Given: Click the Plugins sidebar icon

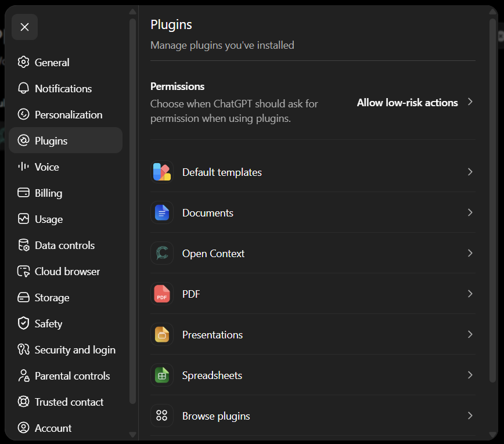Looking at the screenshot, I should pyautogui.click(x=23, y=140).
